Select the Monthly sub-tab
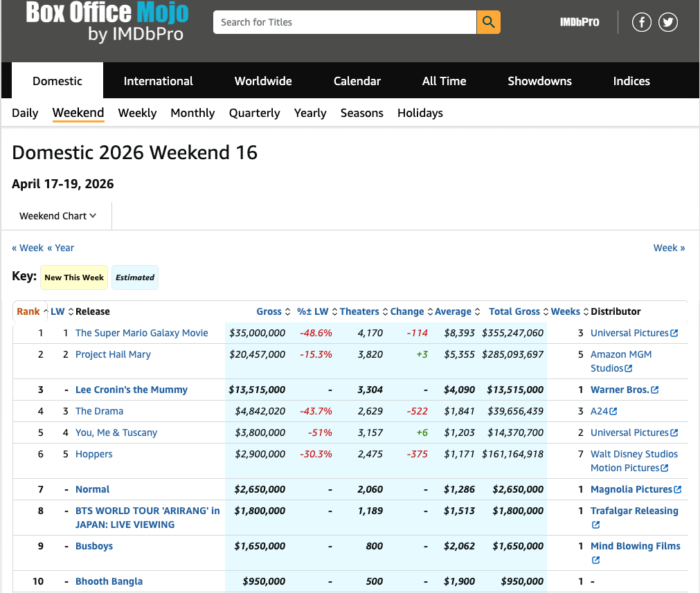This screenshot has height=593, width=700. pos(192,113)
